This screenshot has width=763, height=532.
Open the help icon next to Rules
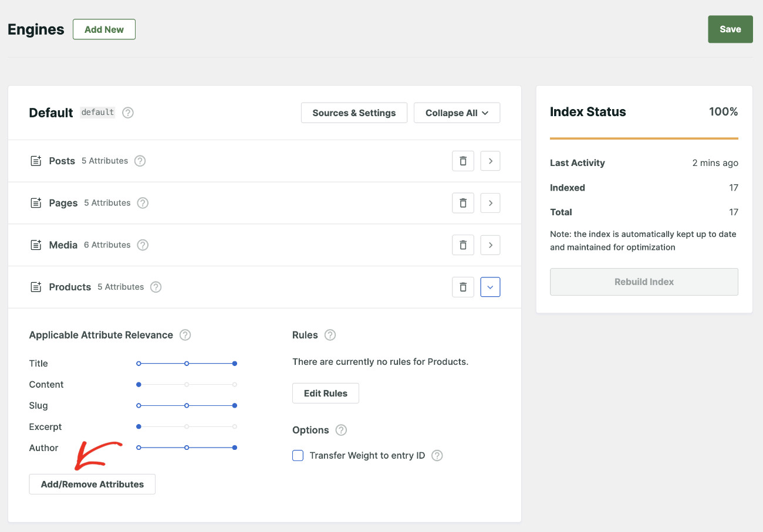pos(330,334)
